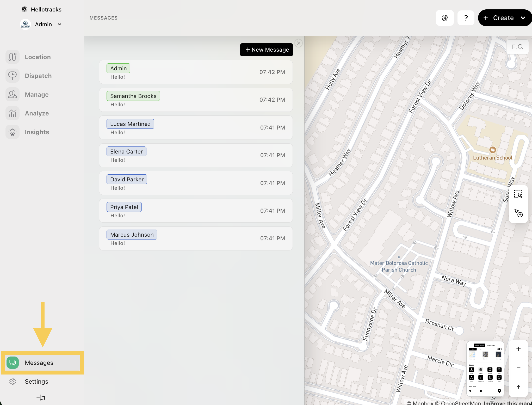Open Settings from the sidebar
Image resolution: width=532 pixels, height=405 pixels.
[36, 381]
